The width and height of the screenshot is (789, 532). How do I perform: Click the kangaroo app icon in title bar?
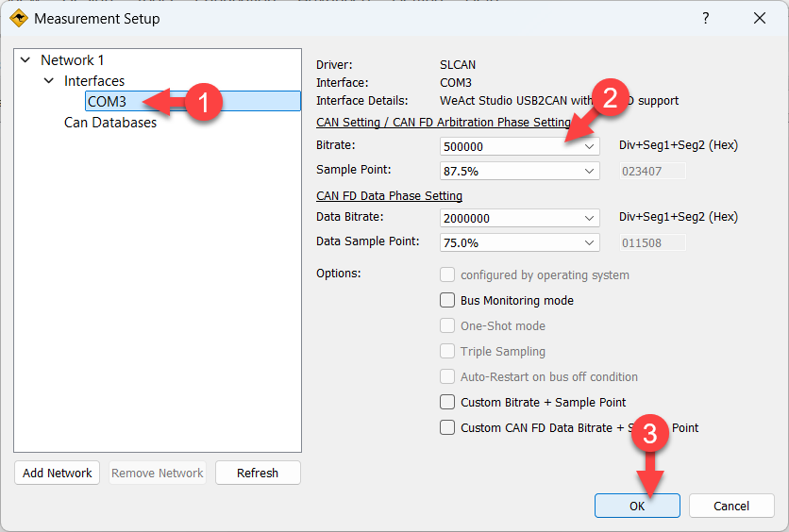(18, 19)
